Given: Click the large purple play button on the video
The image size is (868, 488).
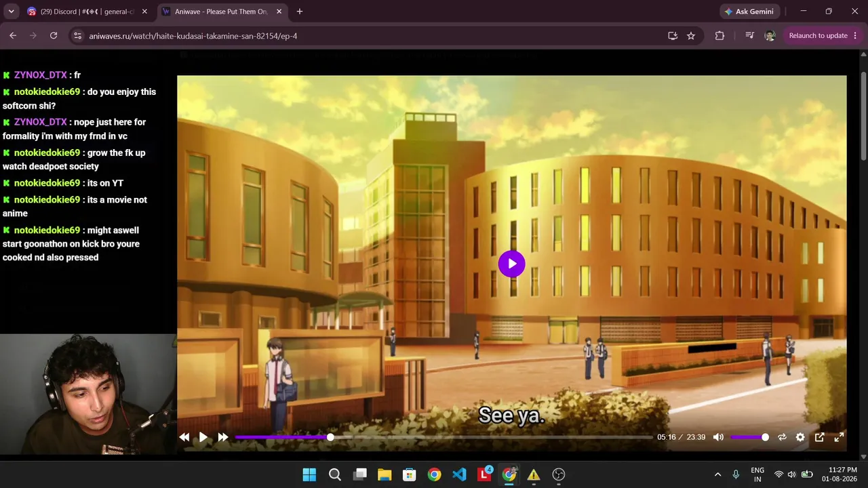Looking at the screenshot, I should pos(511,264).
